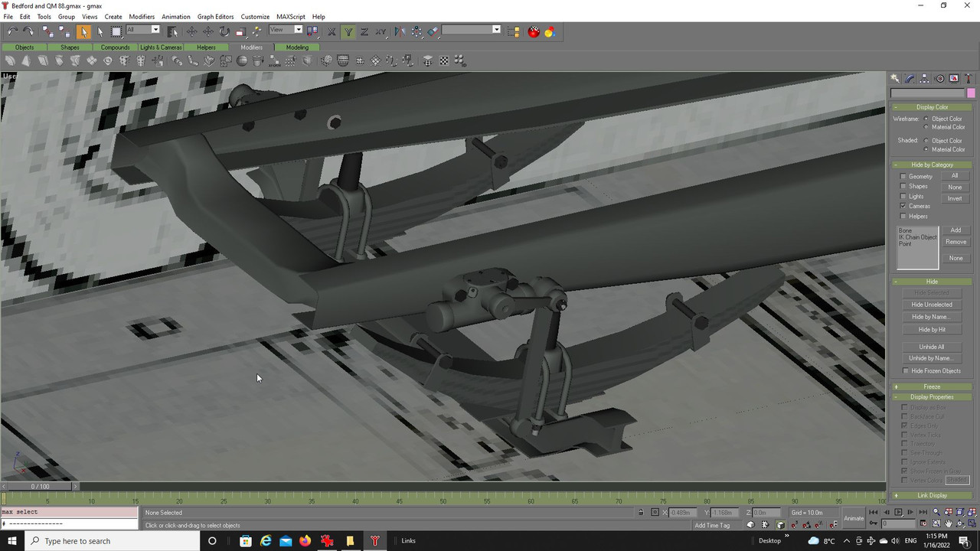Open the selection filter All dropdown
The width and height of the screenshot is (980, 551).
(x=143, y=30)
